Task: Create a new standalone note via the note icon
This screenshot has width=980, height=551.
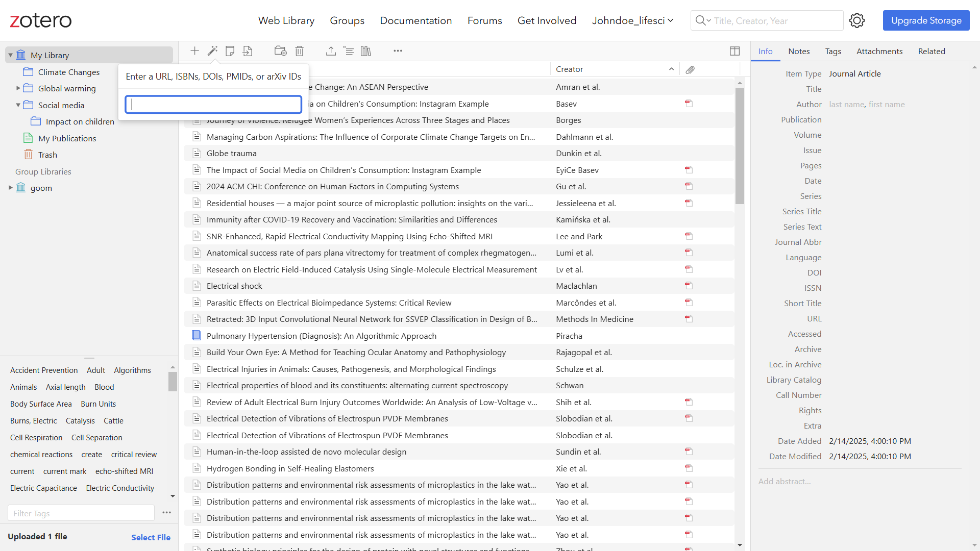Action: click(x=230, y=51)
